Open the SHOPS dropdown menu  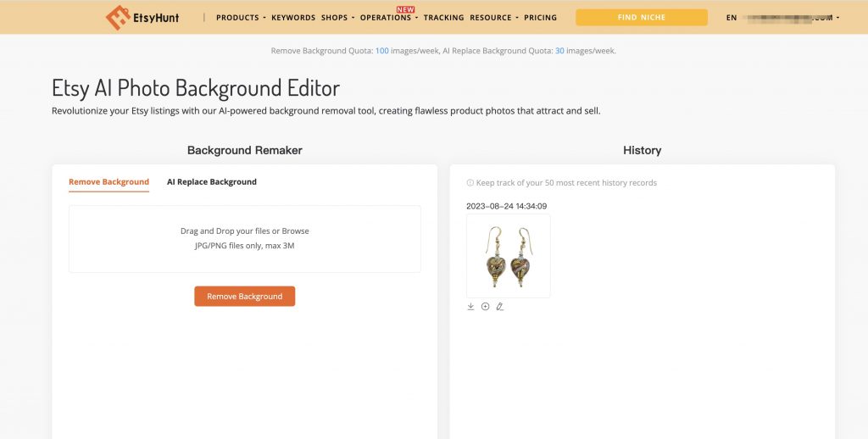337,18
